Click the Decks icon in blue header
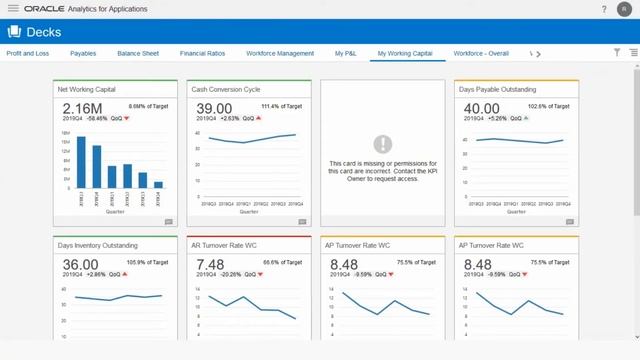Viewport: 640px width, 360px height. (14, 31)
